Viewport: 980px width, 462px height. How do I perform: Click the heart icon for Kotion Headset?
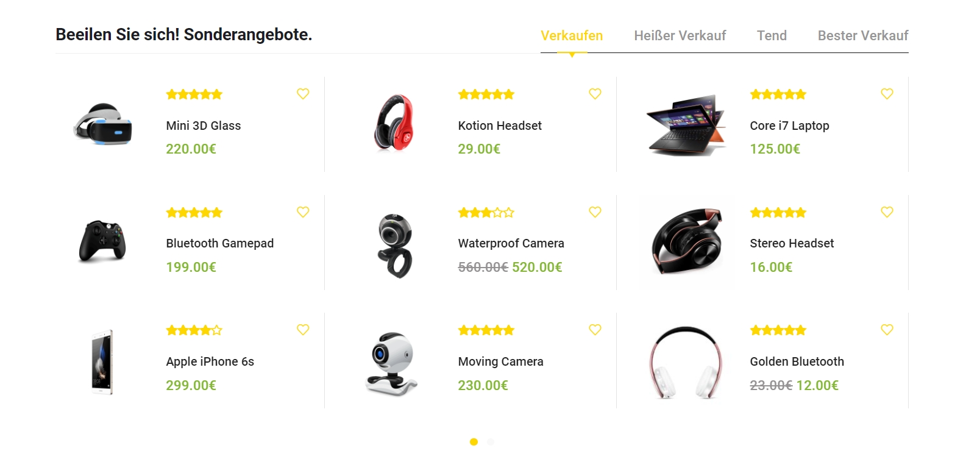595,94
